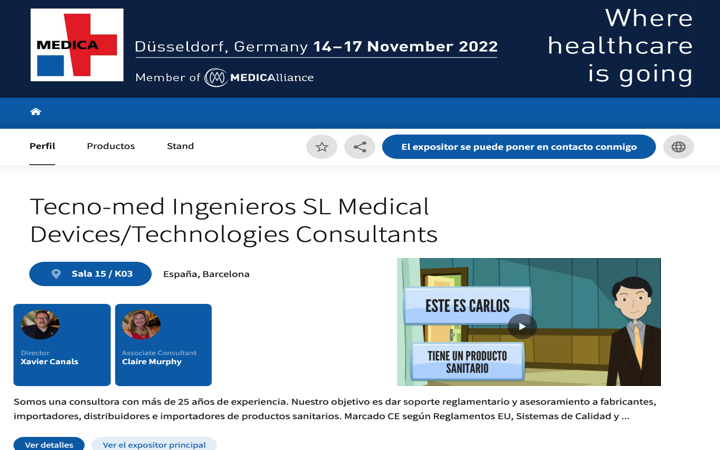Screen dimensions: 720x450
Task: Open hall location Sala 15 / K03
Action: click(90, 274)
